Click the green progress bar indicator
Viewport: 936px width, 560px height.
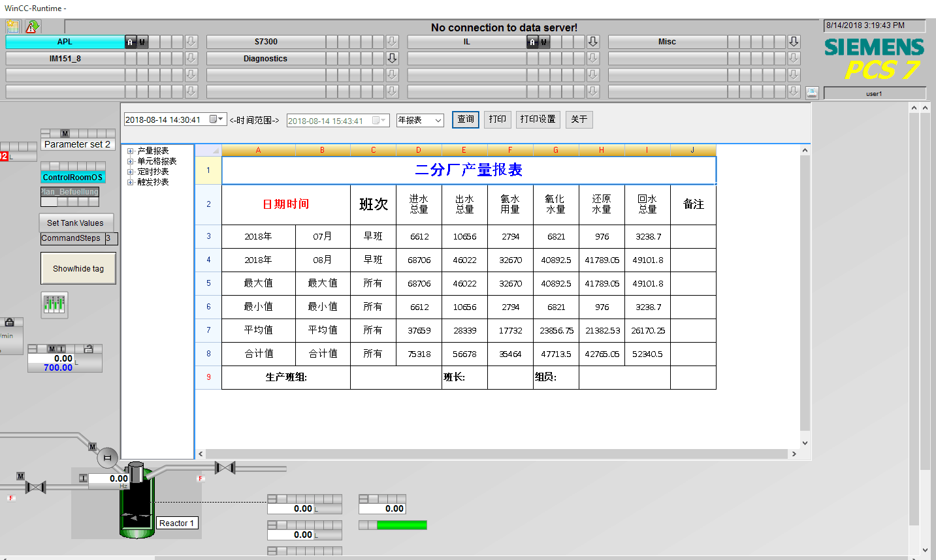pos(401,525)
